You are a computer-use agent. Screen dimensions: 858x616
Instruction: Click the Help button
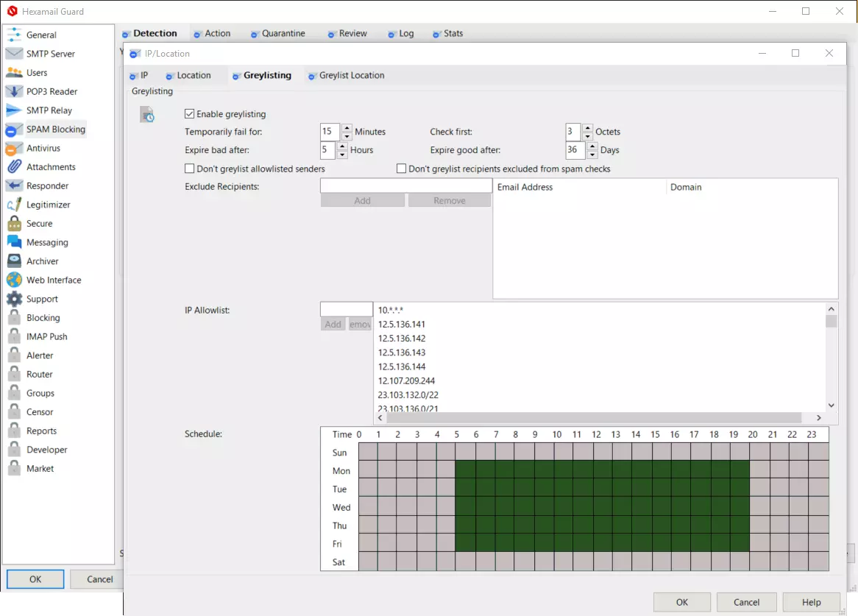[x=811, y=602]
